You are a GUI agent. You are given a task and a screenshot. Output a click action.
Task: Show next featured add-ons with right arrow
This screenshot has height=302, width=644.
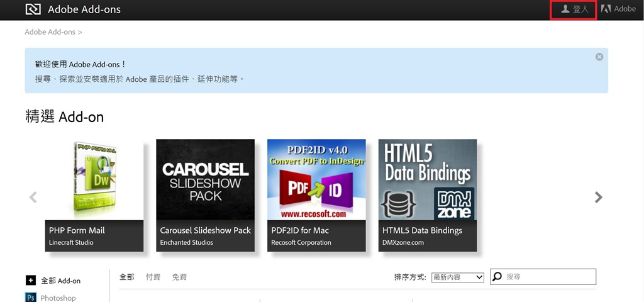pos(599,197)
